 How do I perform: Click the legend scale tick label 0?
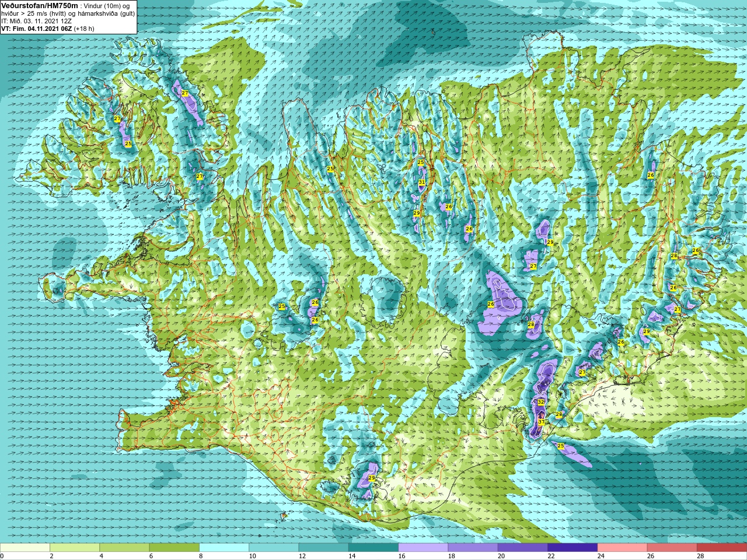(x=2, y=556)
